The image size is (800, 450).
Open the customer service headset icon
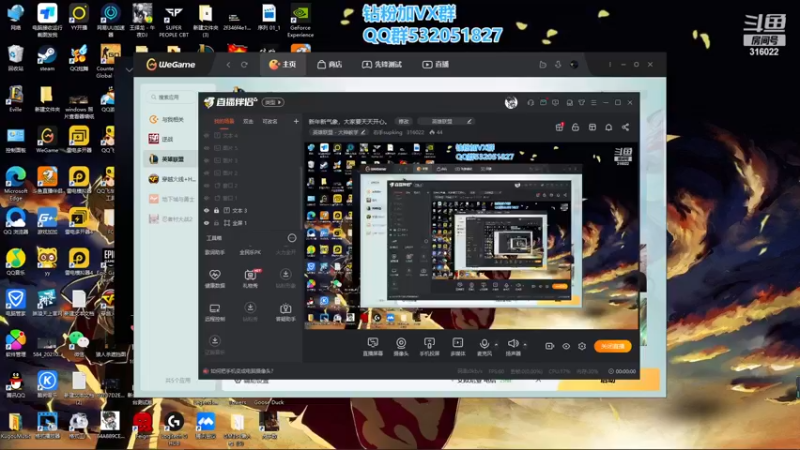531,103
